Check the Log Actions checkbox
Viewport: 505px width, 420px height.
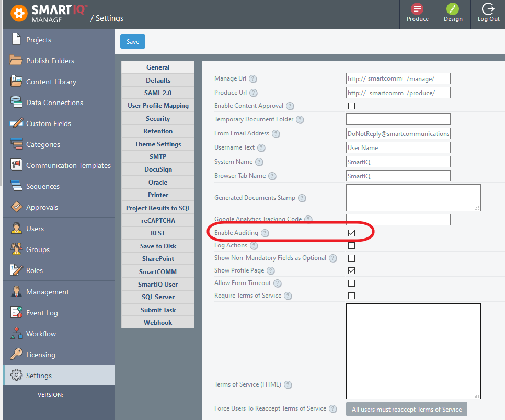[351, 246]
